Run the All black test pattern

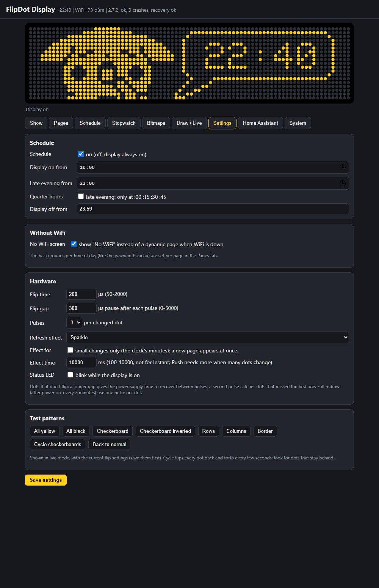(x=76, y=431)
